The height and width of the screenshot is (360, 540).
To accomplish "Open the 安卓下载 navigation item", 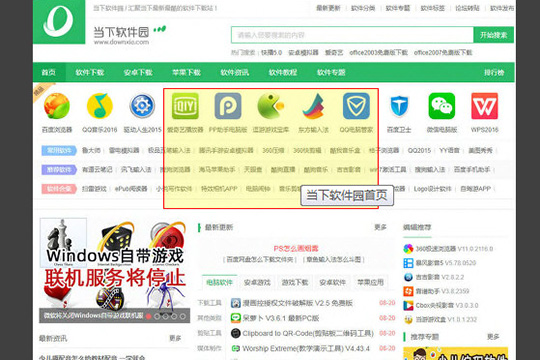I will 138,72.
